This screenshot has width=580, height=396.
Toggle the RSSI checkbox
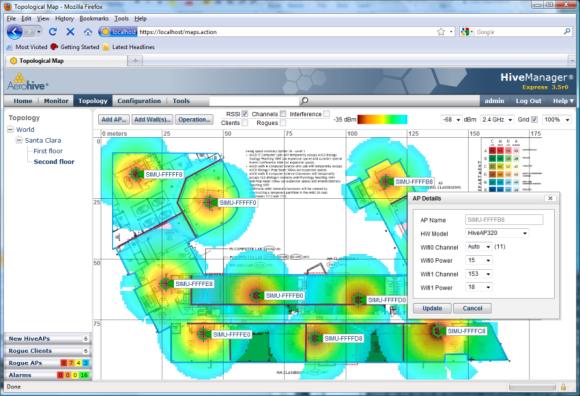coord(245,114)
